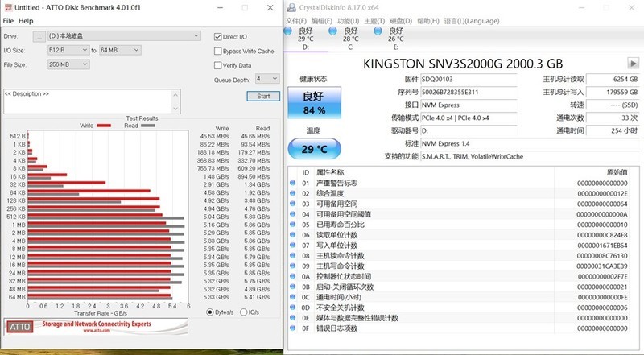Click status dot for attribute 0A

pos(292,276)
